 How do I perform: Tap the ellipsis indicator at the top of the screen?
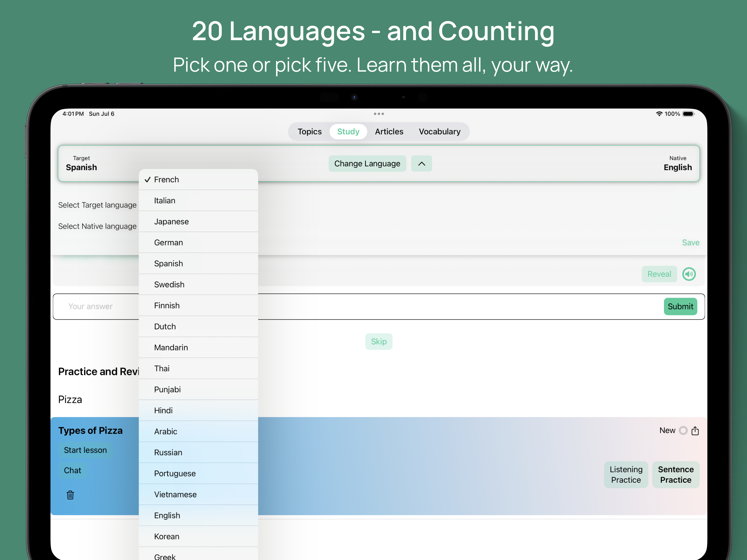[379, 114]
